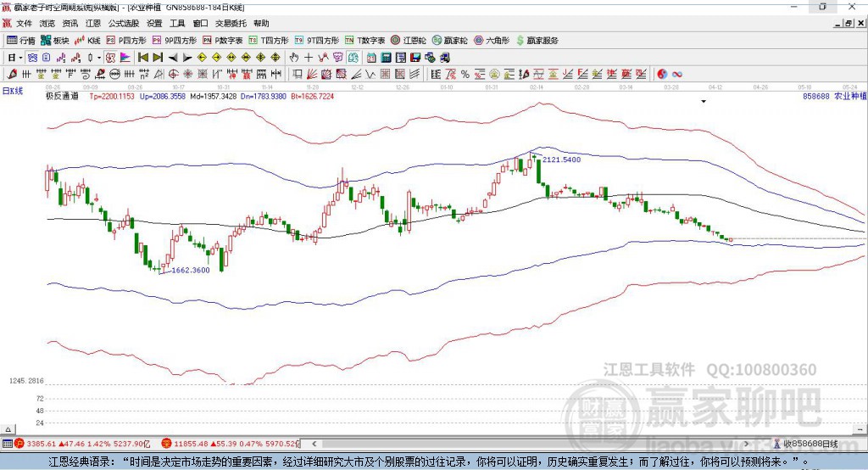Click the gold circle 金 icon
Viewport: 868px width, 470px height.
coord(494,75)
